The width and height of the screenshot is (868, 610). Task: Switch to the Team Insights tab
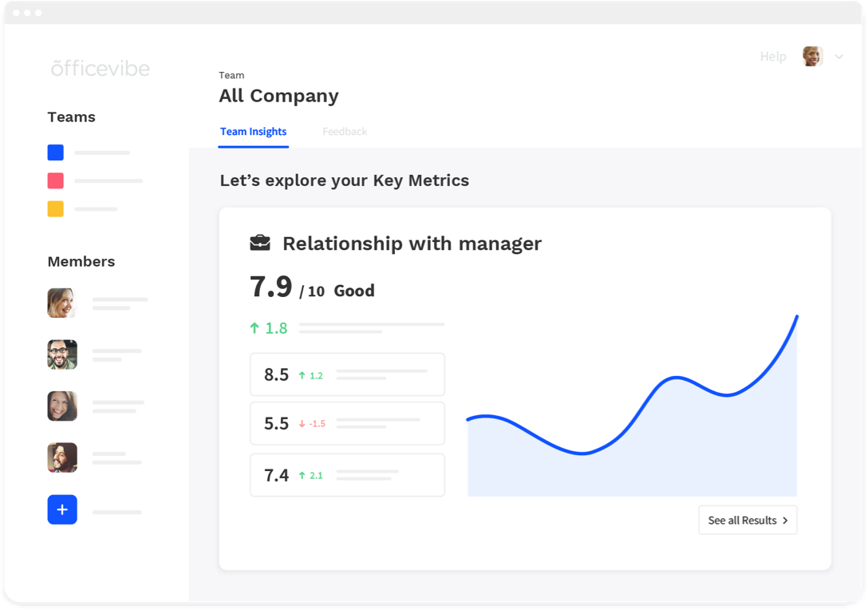[x=254, y=132]
